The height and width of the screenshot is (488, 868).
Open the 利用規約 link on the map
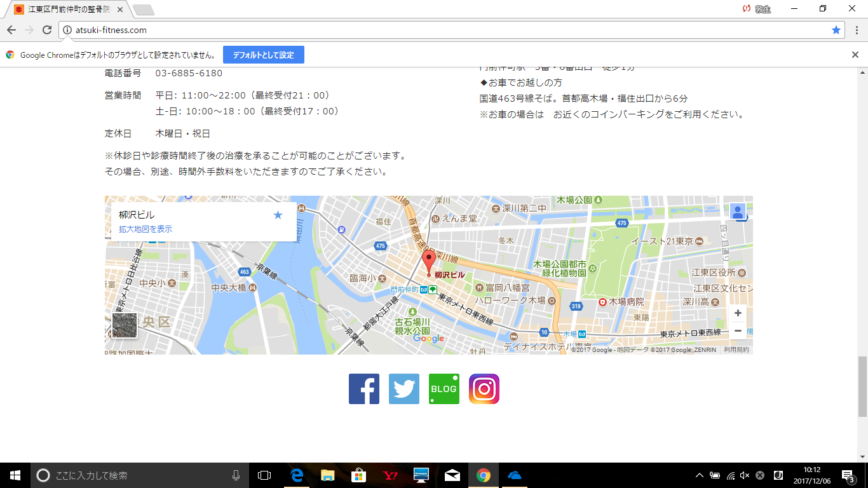(x=736, y=349)
